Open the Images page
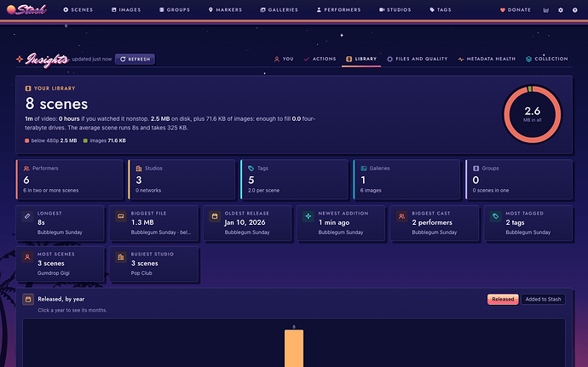Screen dimensions: 588x367 click(126, 9)
